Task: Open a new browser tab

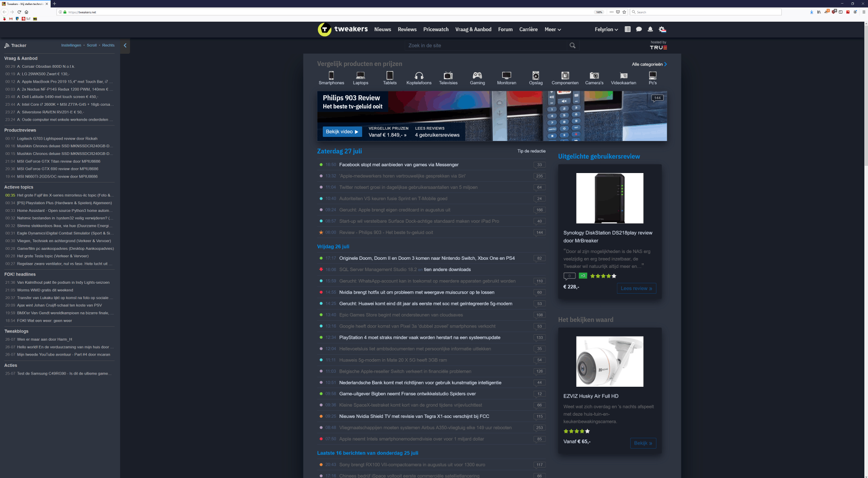Action: 55,4
